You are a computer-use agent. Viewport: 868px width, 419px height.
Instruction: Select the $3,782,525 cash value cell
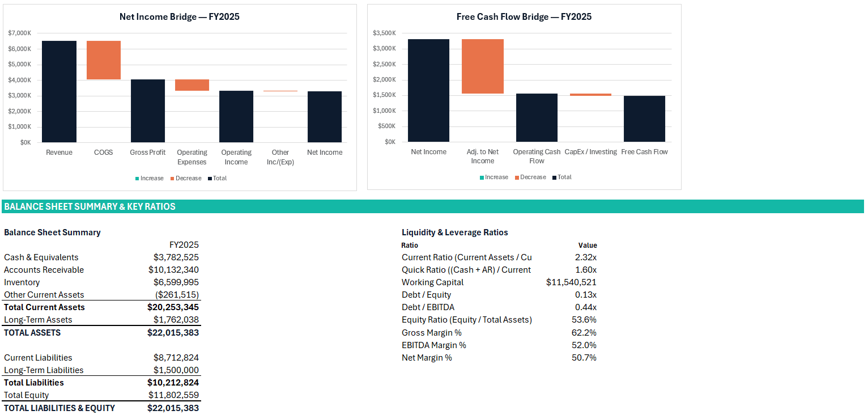coord(176,257)
